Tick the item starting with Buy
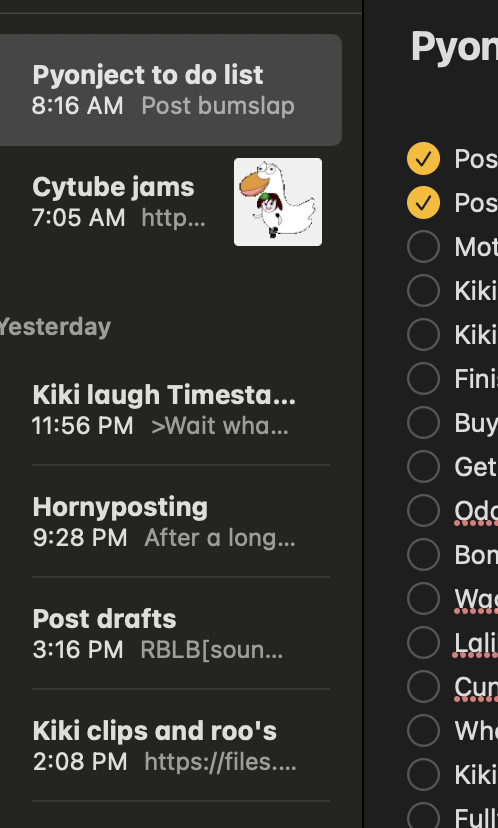 click(x=424, y=422)
